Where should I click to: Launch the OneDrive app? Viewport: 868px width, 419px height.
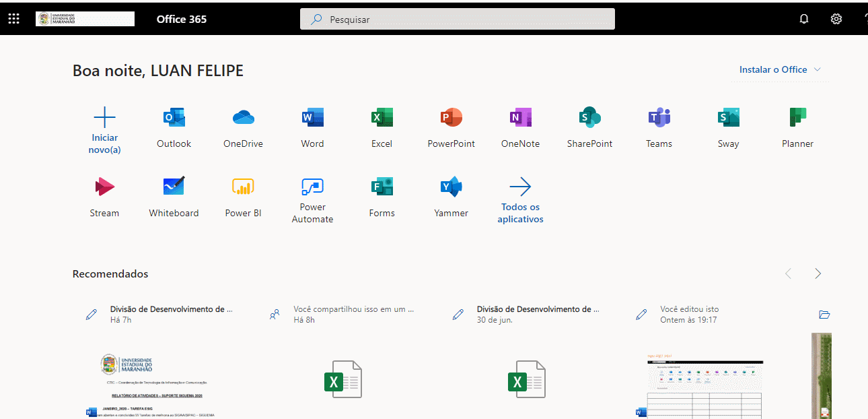(243, 127)
